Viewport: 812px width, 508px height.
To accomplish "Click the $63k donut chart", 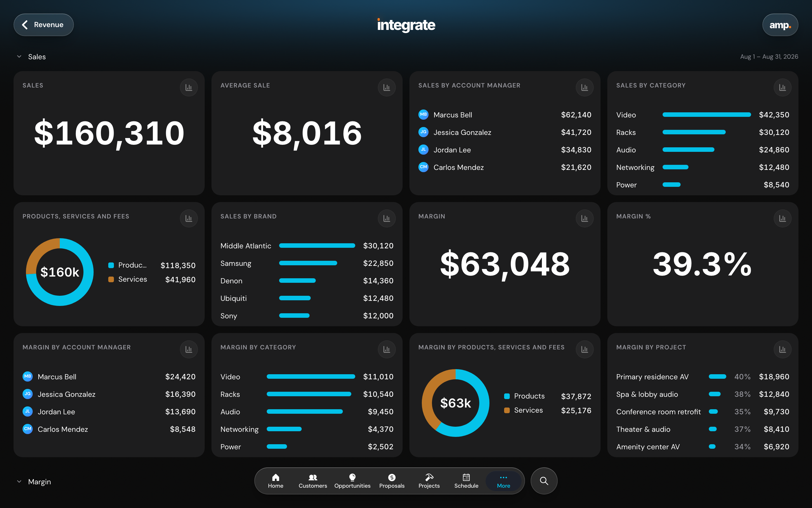I will 455,403.
